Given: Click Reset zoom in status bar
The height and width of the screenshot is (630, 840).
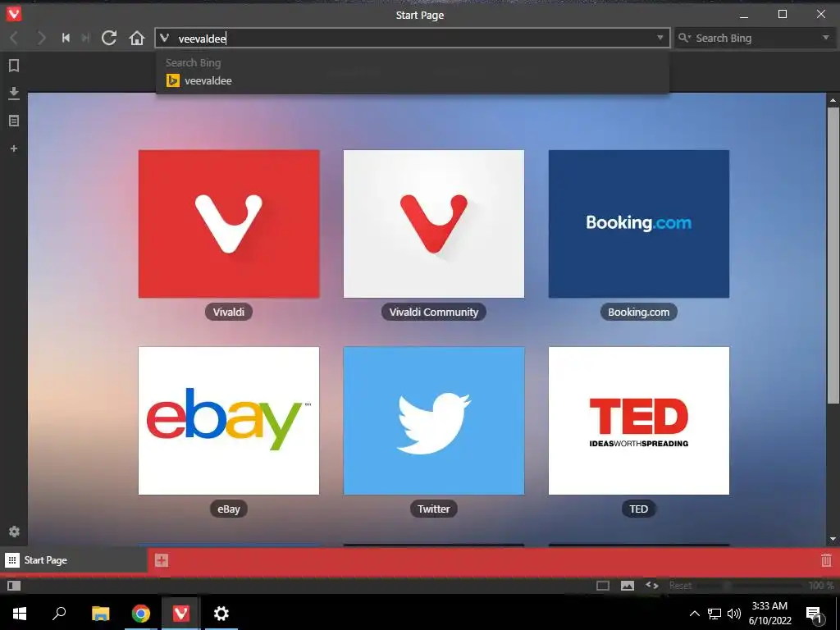Looking at the screenshot, I should 680,586.
